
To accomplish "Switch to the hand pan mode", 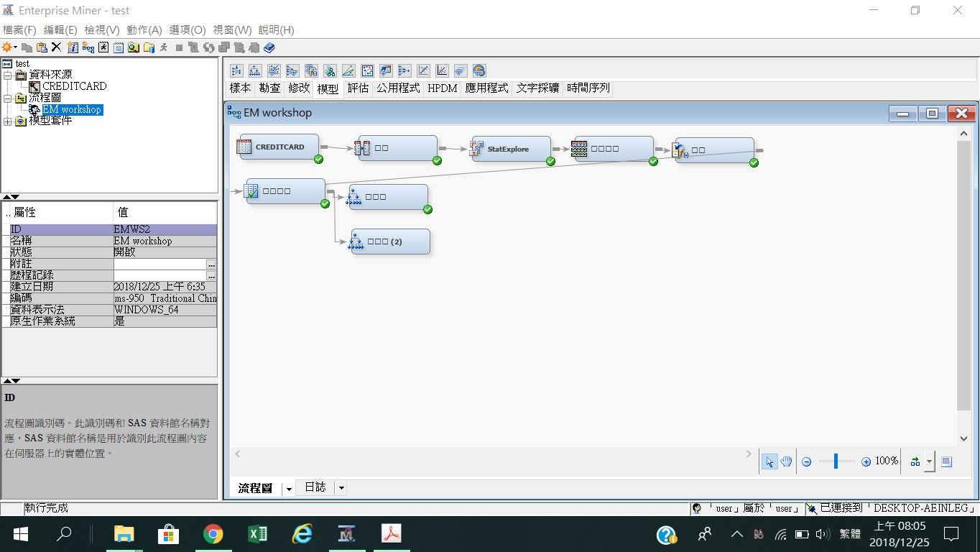I will 786,461.
